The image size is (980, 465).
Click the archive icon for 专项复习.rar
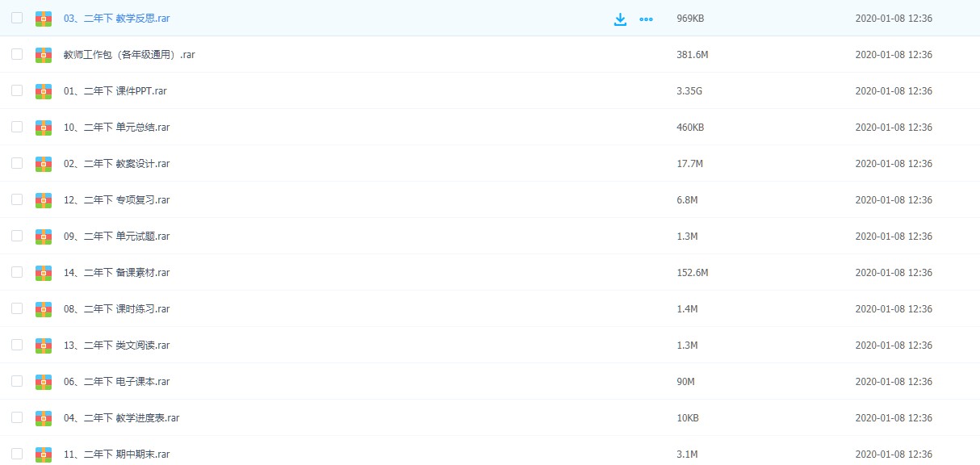coord(44,200)
